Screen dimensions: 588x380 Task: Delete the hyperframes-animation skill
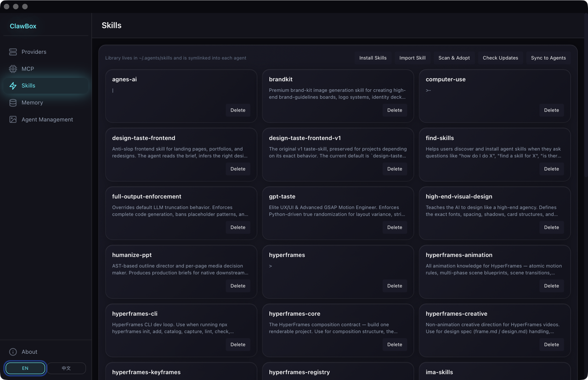click(x=551, y=286)
